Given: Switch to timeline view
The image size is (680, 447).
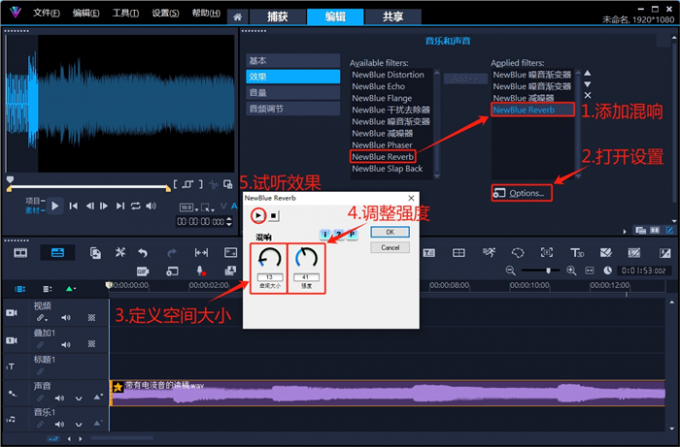Looking at the screenshot, I should click(x=57, y=253).
